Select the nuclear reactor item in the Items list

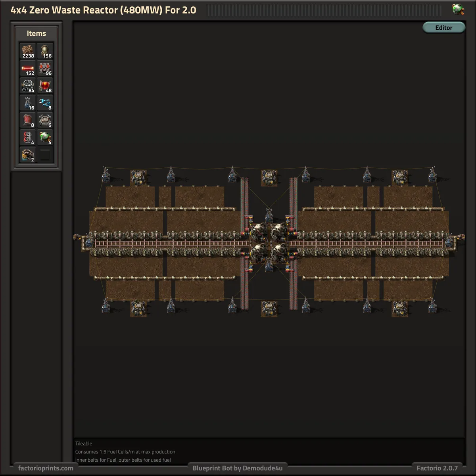(x=45, y=138)
